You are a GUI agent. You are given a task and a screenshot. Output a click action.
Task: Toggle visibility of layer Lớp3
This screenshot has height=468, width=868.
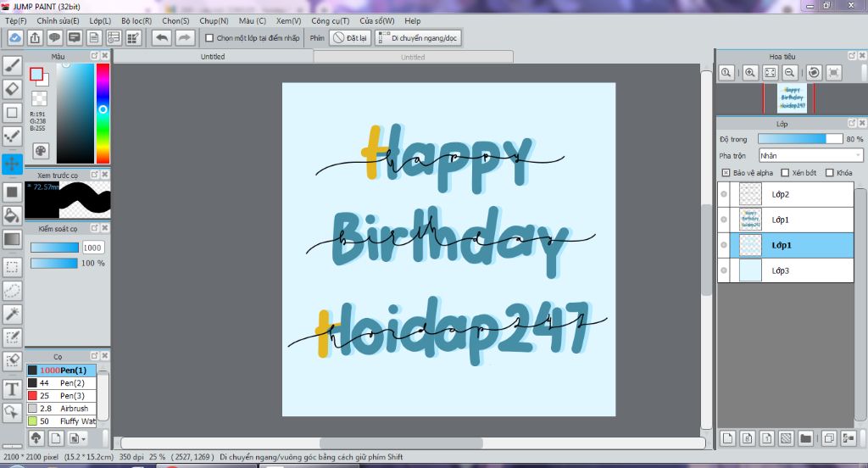tap(724, 270)
